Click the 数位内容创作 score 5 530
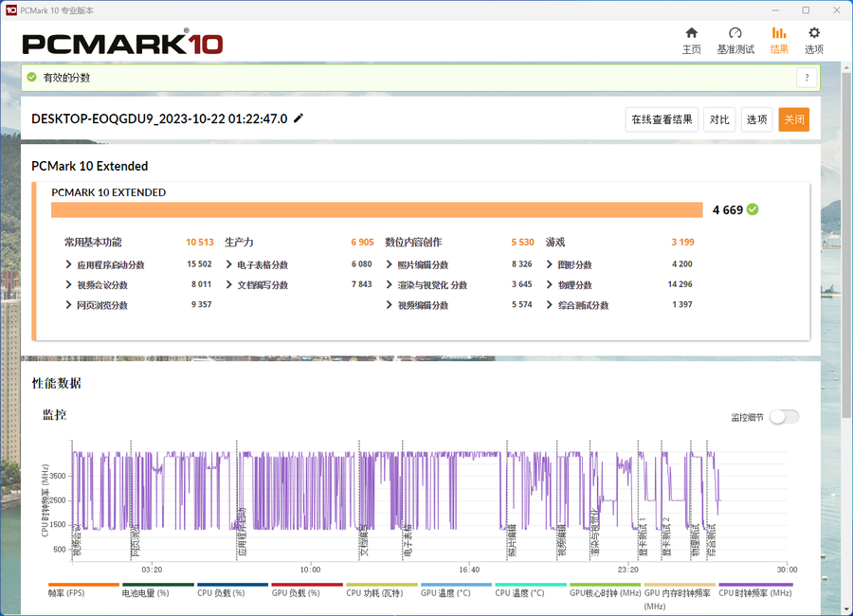Screen dimensions: 853x616 click(522, 243)
